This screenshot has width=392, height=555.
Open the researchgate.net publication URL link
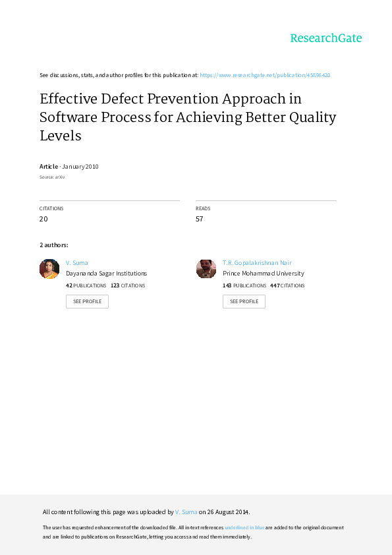point(265,75)
